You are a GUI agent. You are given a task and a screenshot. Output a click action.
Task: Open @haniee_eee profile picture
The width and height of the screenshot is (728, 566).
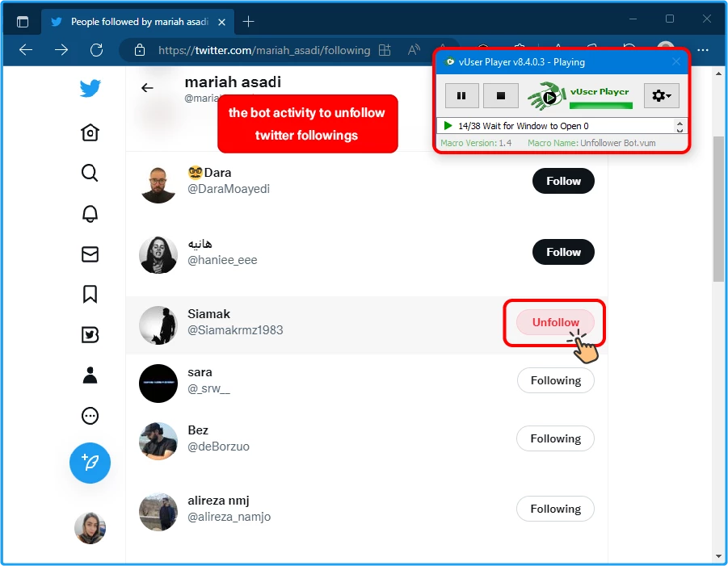158,254
